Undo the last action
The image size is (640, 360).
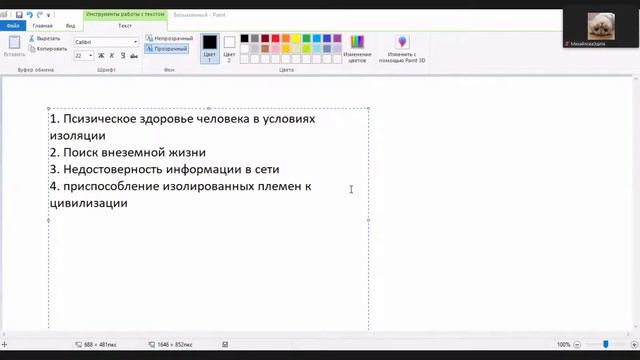tap(30, 15)
